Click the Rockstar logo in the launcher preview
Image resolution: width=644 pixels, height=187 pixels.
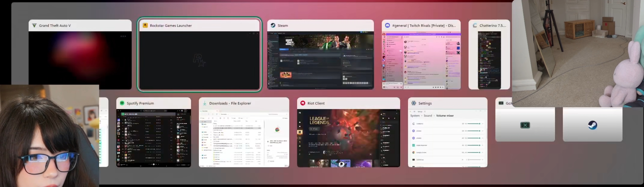199,60
